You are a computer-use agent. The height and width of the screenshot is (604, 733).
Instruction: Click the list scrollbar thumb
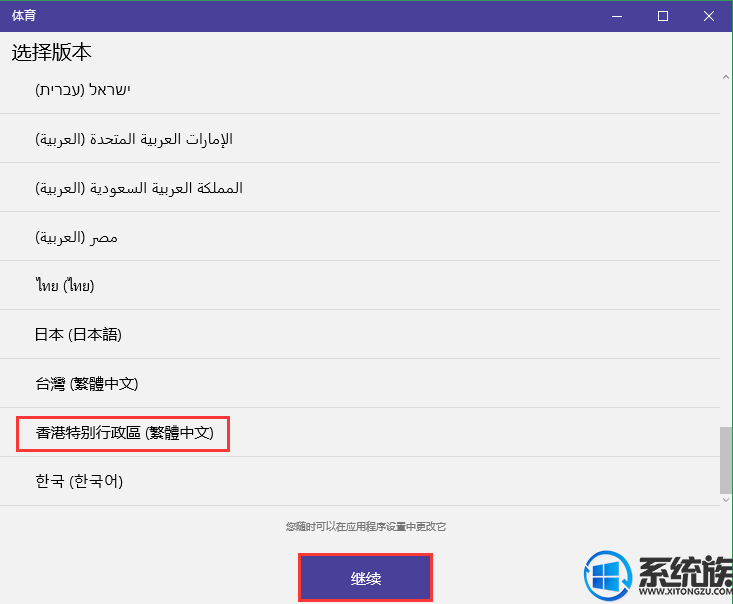point(726,460)
